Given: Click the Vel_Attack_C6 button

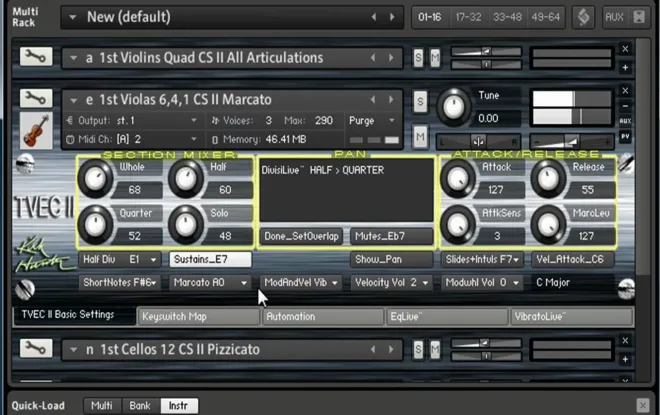Looking at the screenshot, I should pyautogui.click(x=572, y=259).
